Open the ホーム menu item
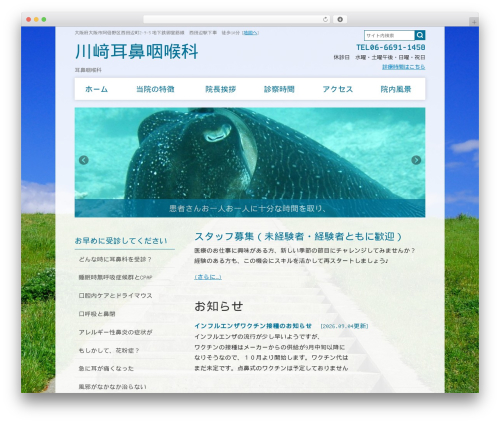The image size is (500, 423). coord(97,89)
